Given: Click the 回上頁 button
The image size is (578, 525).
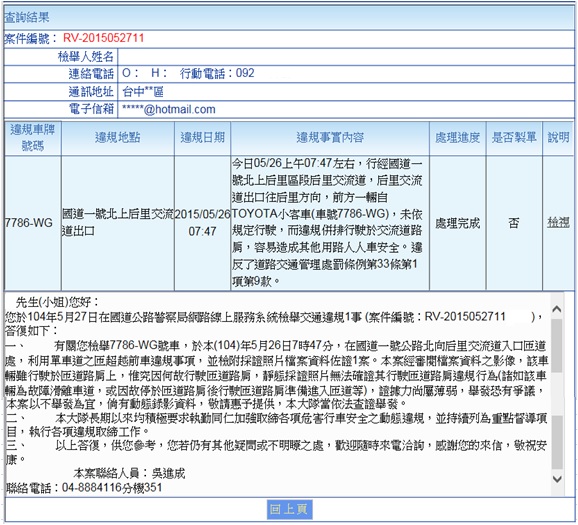Looking at the screenshot, I should pyautogui.click(x=289, y=510).
